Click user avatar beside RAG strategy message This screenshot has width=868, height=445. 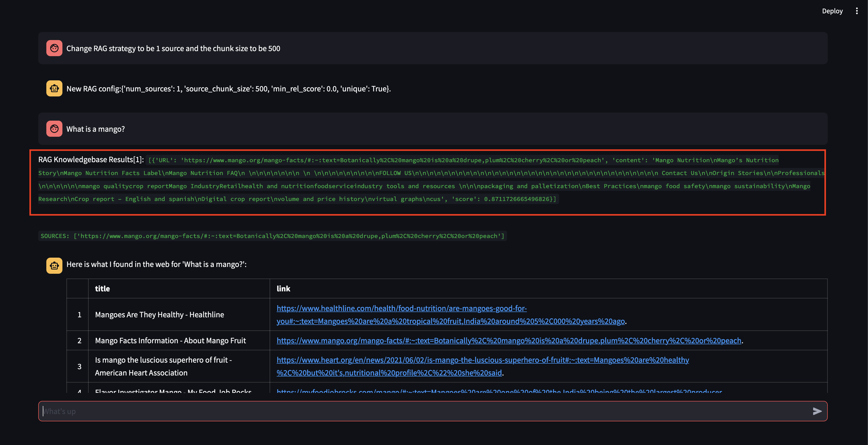coord(54,48)
